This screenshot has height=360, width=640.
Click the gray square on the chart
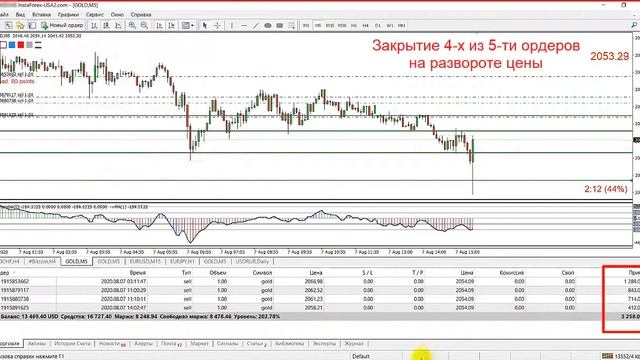[29, 45]
